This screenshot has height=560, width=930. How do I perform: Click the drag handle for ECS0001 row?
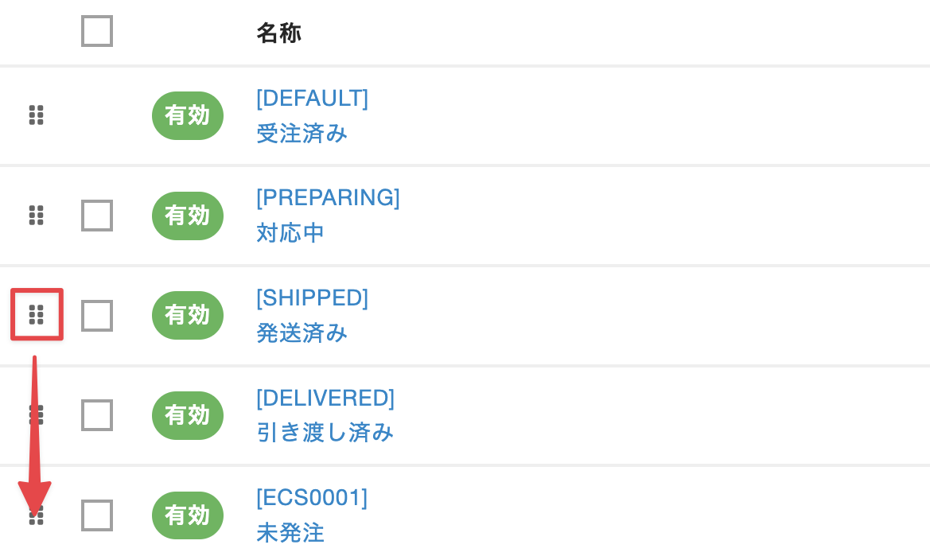pyautogui.click(x=36, y=515)
